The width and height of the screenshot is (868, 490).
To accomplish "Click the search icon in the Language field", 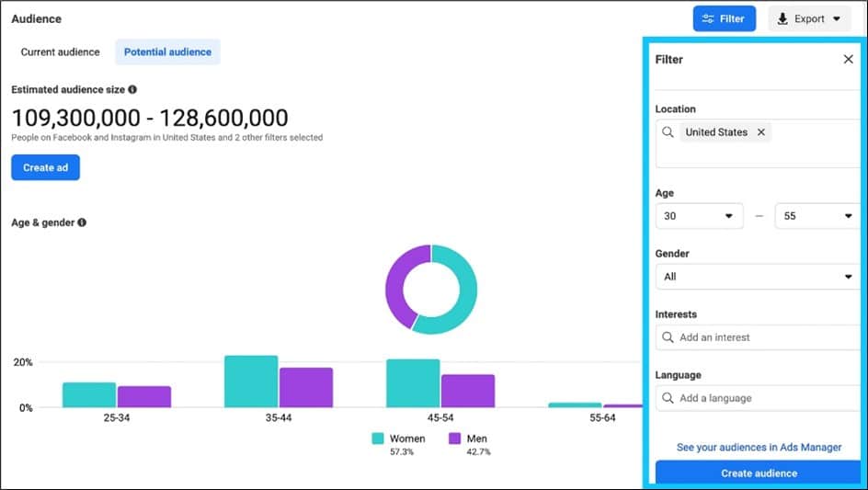I will click(668, 398).
